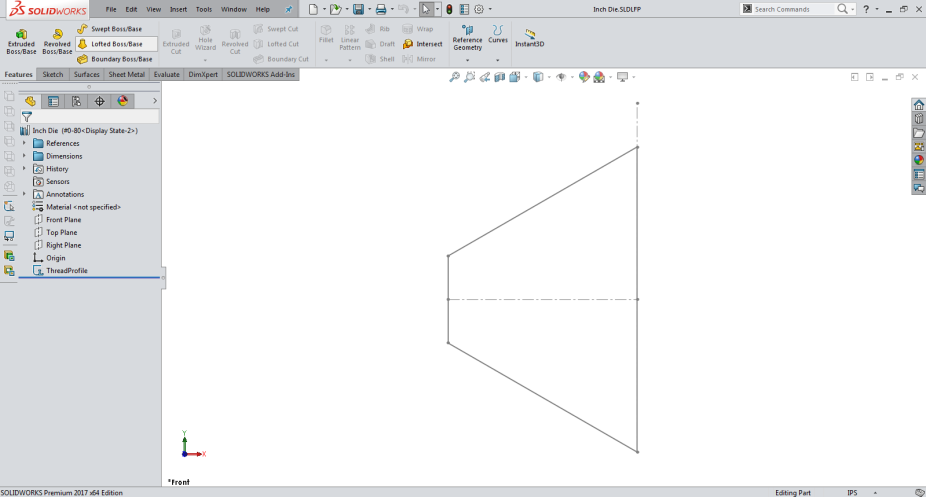Click the Zoom to Area icon
Image resolution: width=926 pixels, height=497 pixels.
[469, 77]
